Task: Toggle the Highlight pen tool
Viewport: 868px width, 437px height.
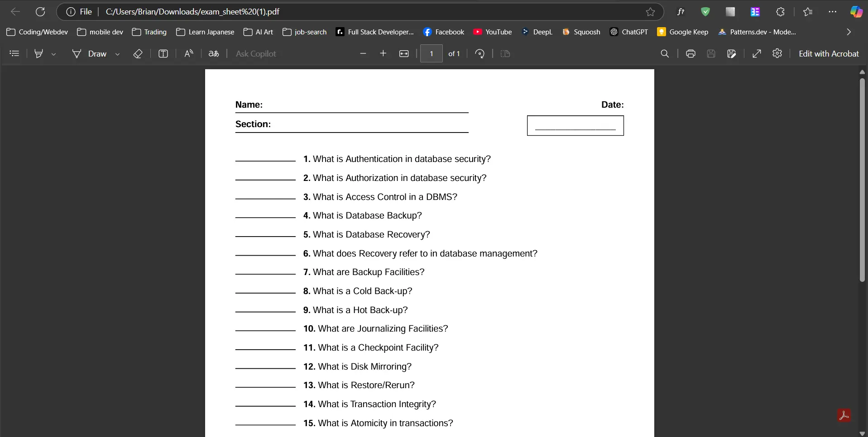Action: [39, 54]
